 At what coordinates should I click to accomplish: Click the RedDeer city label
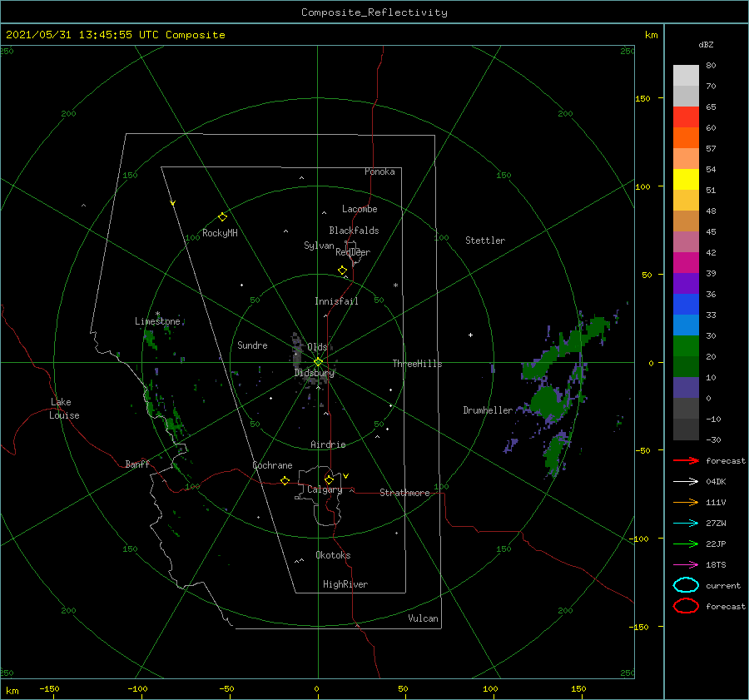[353, 252]
